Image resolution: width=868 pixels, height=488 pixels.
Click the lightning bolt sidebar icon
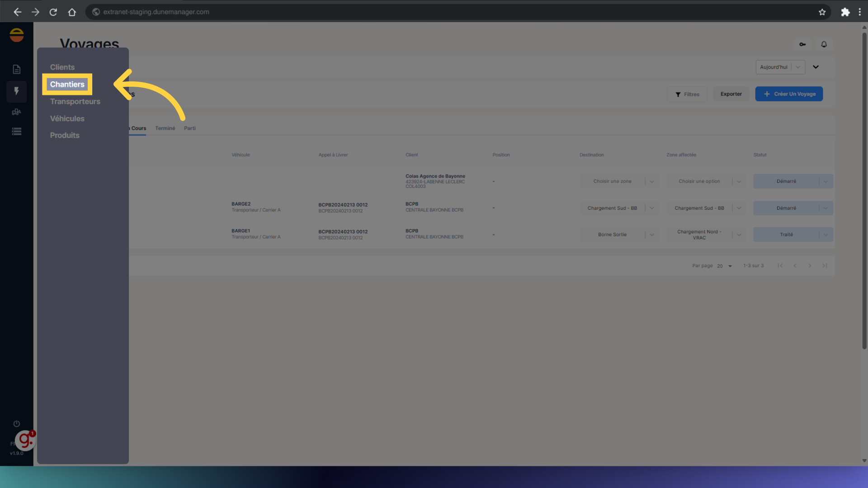tap(17, 91)
